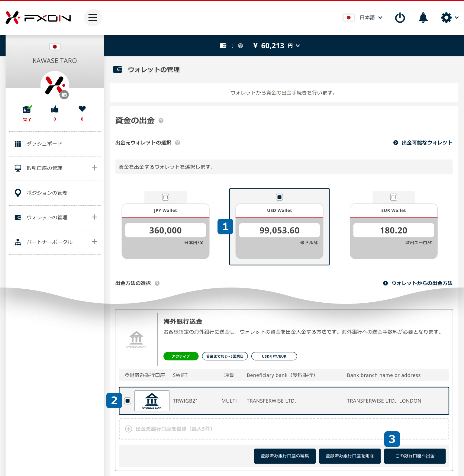The width and height of the screenshot is (464, 476).
Task: Click the heart favorites icon
Action: click(82, 109)
